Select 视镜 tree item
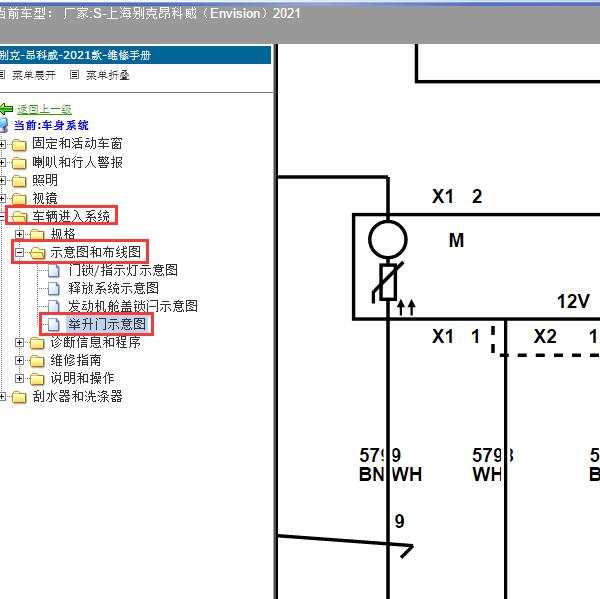Image resolution: width=600 pixels, height=599 pixels. pos(45,198)
